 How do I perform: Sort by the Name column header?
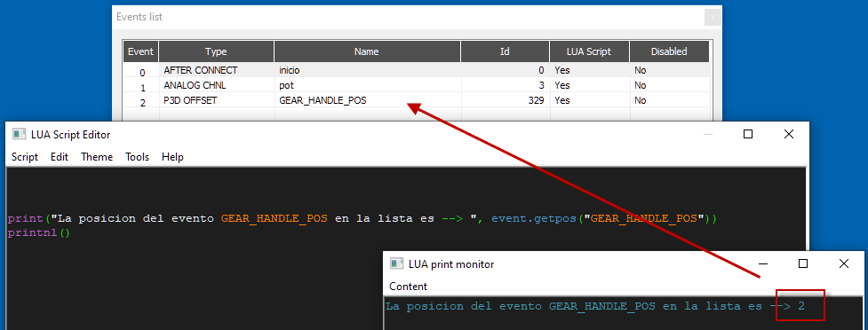[367, 51]
